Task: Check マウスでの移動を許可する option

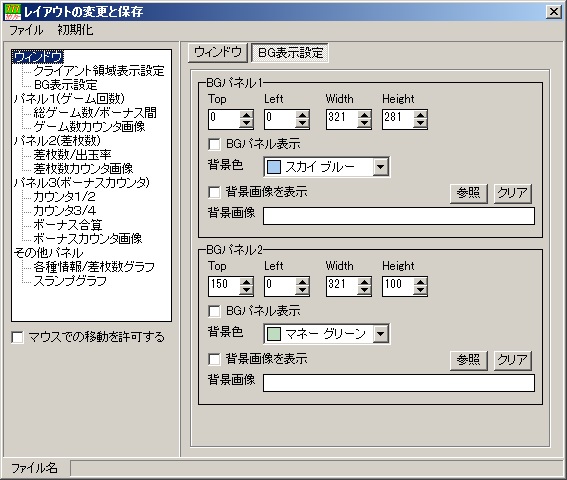Action: 17,337
